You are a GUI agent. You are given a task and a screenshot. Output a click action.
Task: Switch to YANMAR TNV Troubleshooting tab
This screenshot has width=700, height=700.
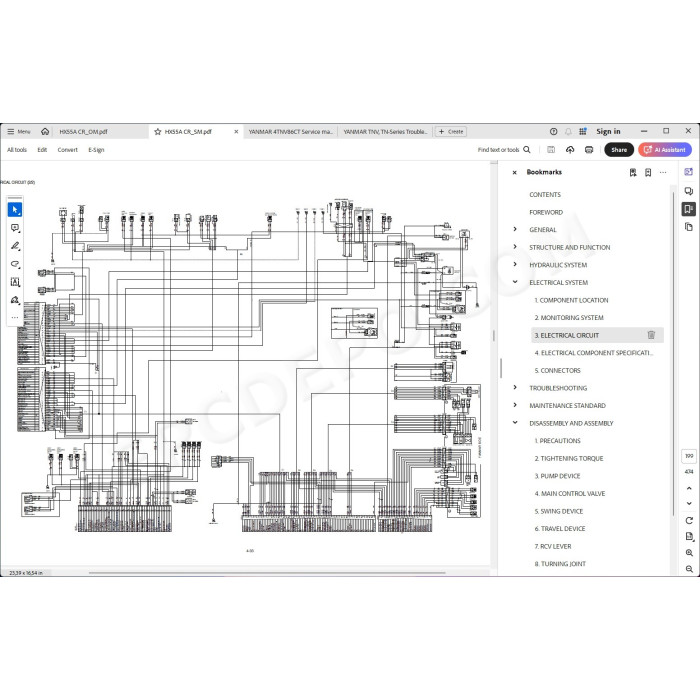pyautogui.click(x=385, y=132)
